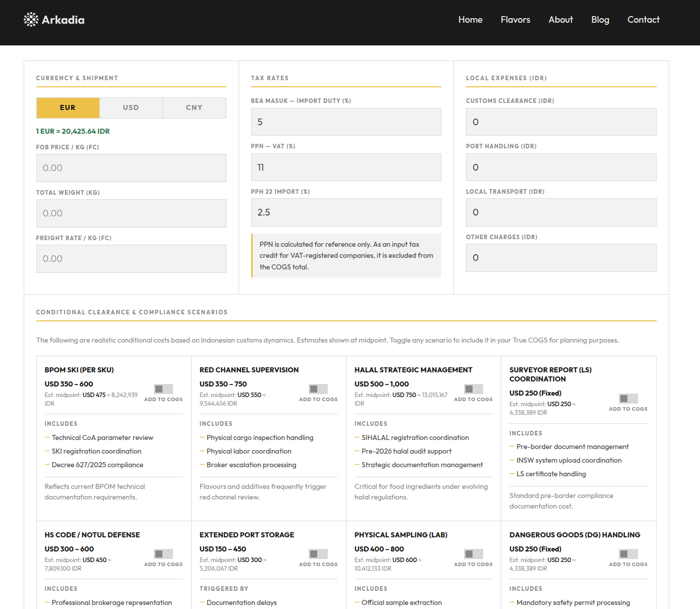Screen dimensions: 700x609
Task: Toggle Halal Strategic Management add to COGS
Action: (473, 389)
